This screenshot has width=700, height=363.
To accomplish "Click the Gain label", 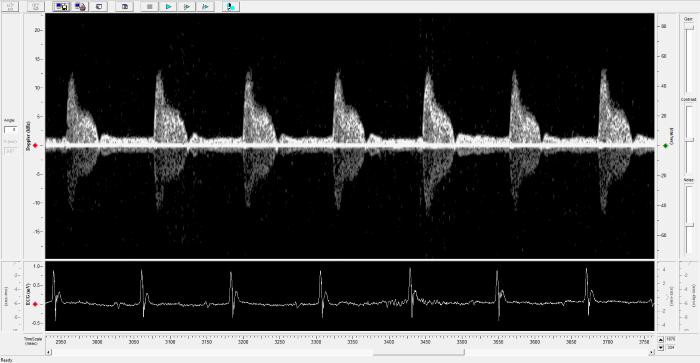I will tap(688, 19).
